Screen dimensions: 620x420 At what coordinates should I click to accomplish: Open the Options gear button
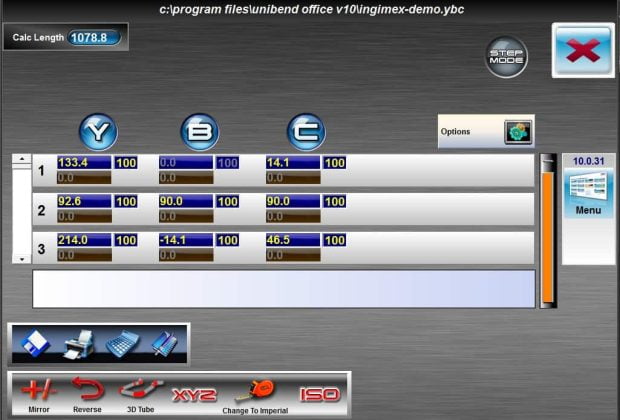click(x=516, y=132)
